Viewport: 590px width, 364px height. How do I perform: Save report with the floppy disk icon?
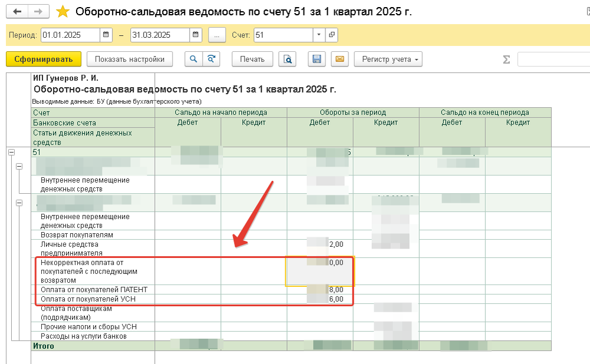tap(317, 59)
